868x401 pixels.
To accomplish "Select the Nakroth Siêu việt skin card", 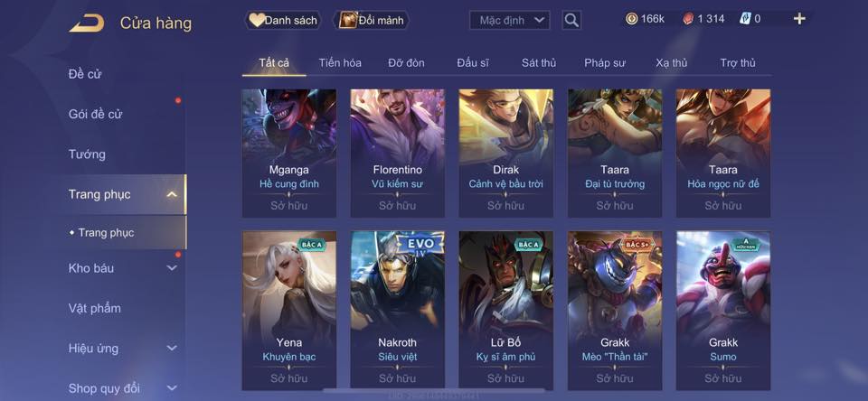I will point(398,311).
